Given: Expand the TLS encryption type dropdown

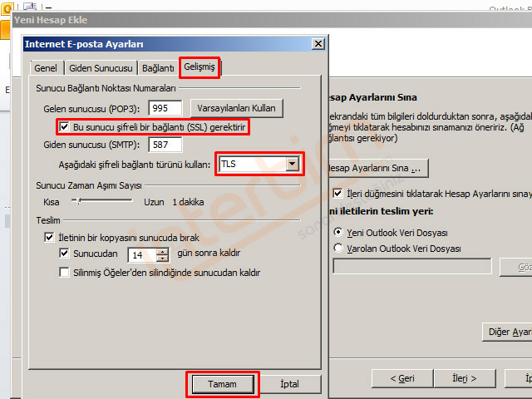Looking at the screenshot, I should (x=291, y=165).
